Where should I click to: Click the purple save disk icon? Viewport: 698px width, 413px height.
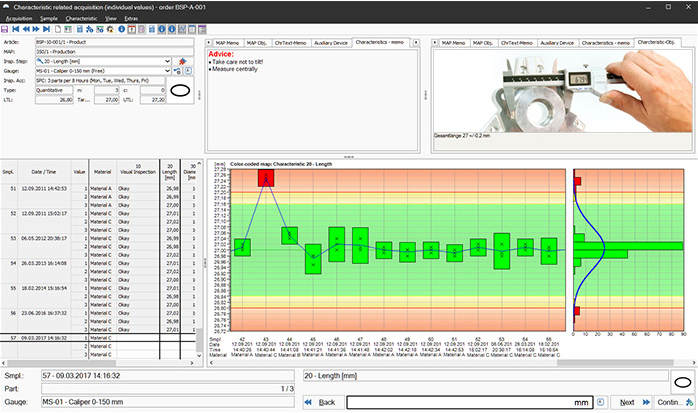[4, 29]
